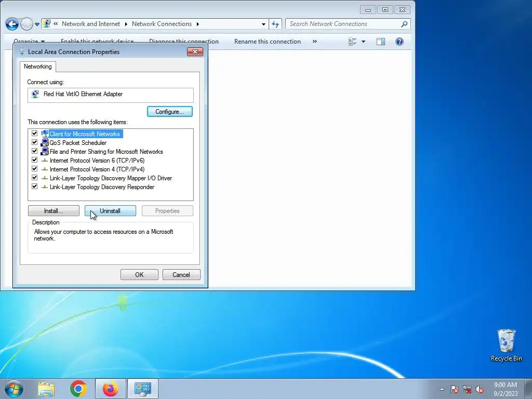
Task: Go back in Network Connections window
Action: [x=12, y=24]
